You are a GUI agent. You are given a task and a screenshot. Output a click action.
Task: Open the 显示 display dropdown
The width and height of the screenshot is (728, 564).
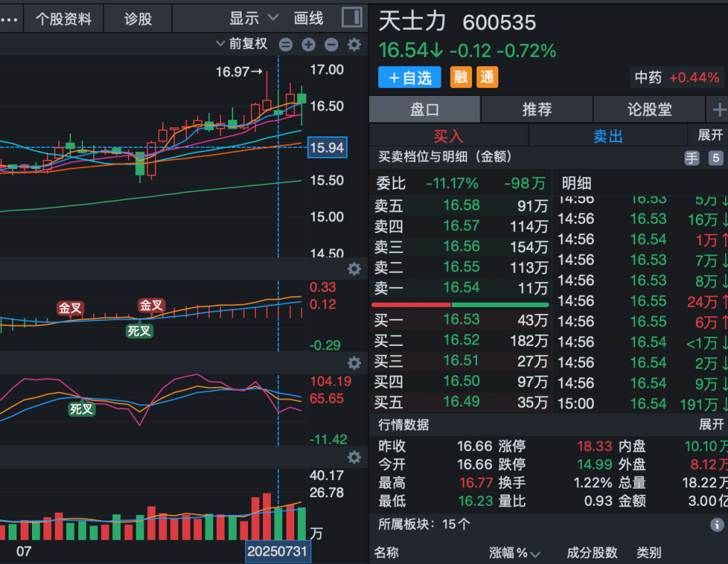click(x=254, y=18)
